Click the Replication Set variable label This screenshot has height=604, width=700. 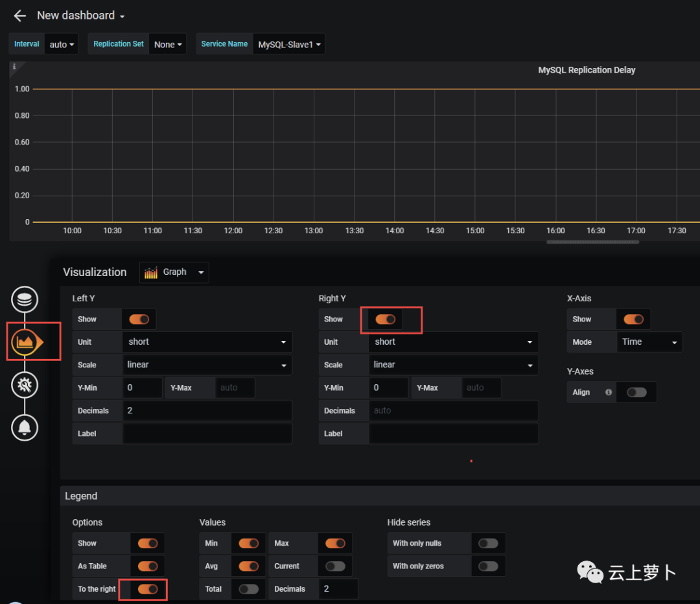coord(119,44)
